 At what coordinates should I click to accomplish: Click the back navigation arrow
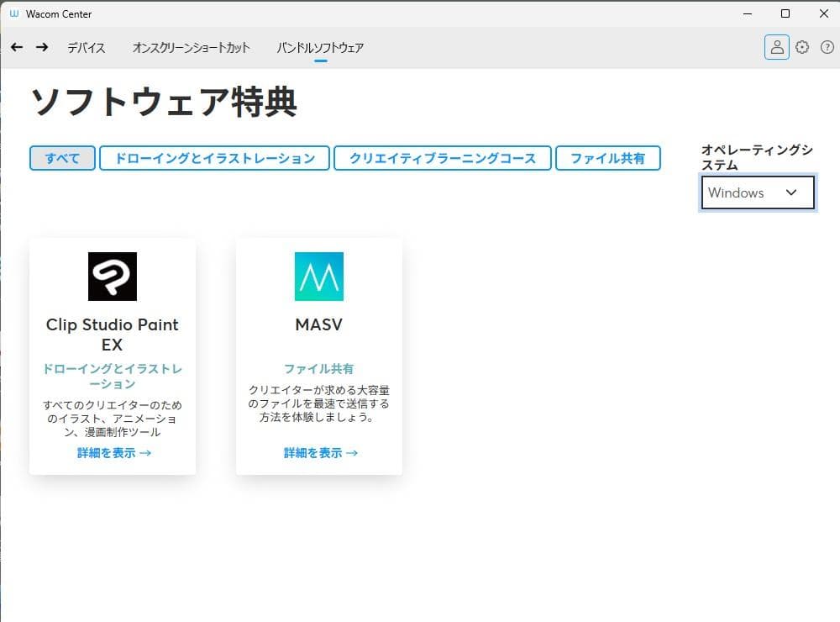coord(16,48)
